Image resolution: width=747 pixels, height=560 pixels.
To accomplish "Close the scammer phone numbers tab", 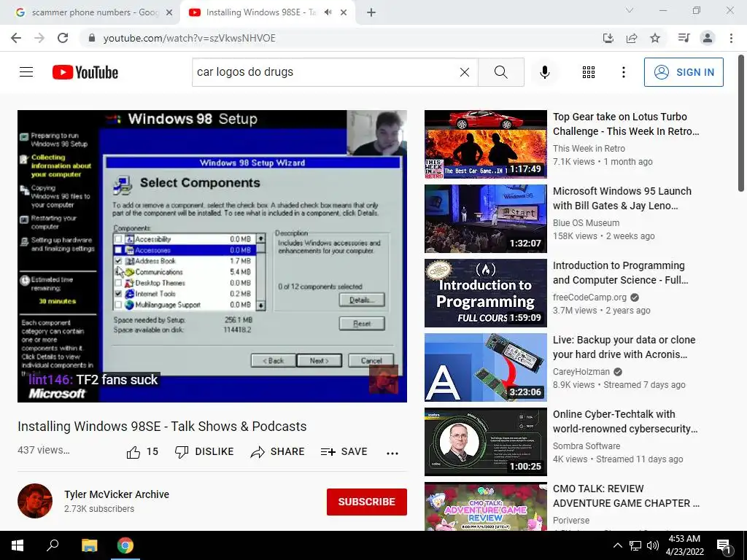I will 169,12.
